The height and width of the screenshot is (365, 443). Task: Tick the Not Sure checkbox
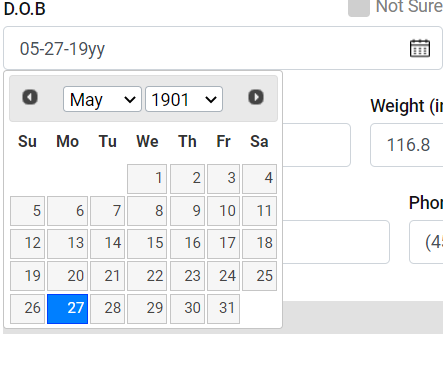point(359,7)
